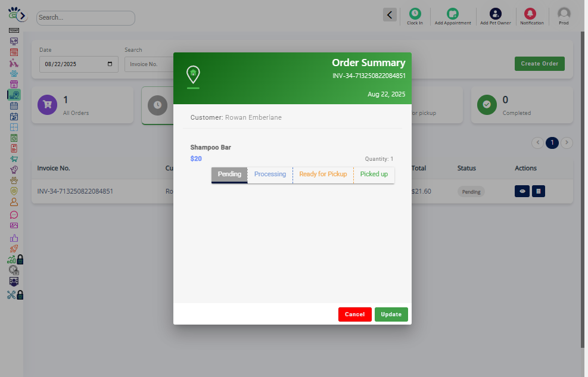Open the purple cart with clock sidebar icon
Viewport: 588px width, 377px height.
14,170
